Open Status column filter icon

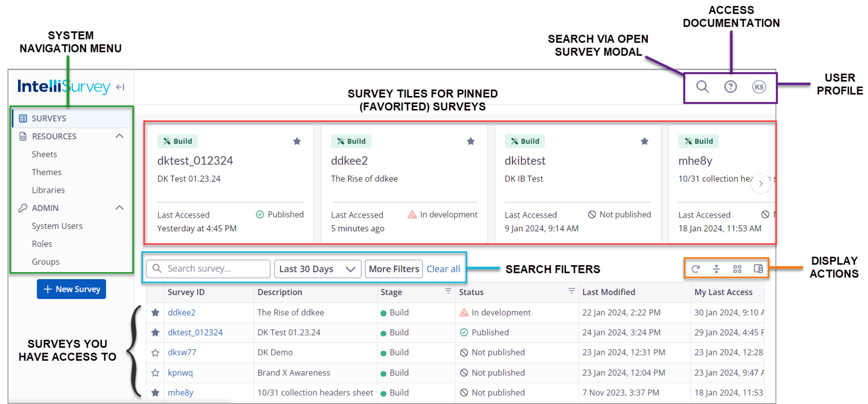(x=571, y=291)
